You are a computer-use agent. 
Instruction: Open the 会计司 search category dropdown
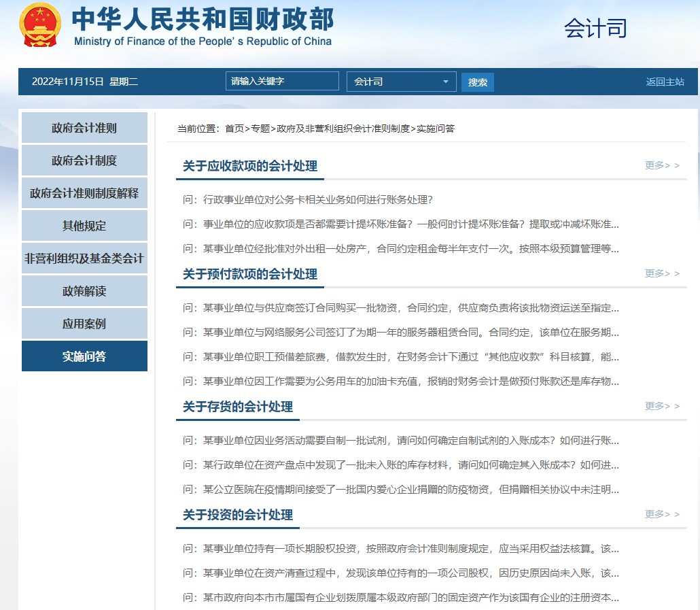point(401,81)
